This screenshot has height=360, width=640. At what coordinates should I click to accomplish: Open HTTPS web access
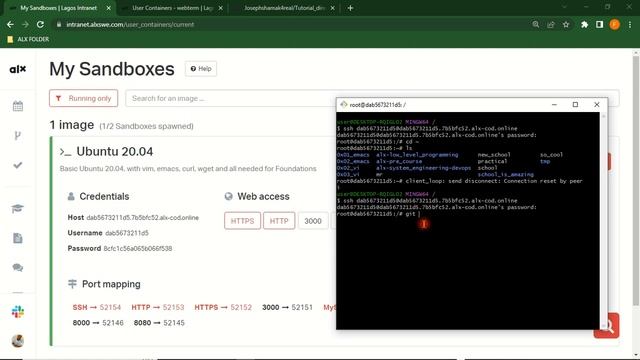242,221
